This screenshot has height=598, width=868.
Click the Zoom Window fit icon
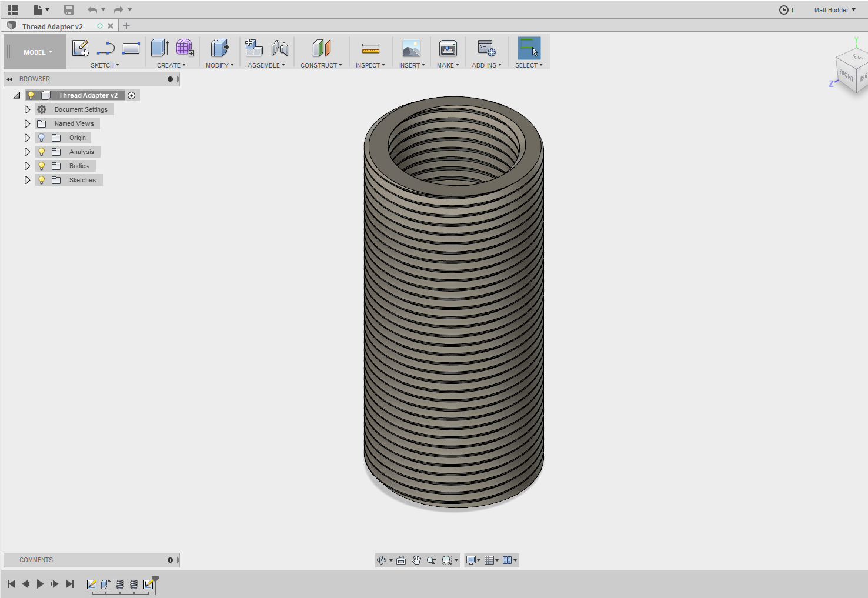pyautogui.click(x=447, y=560)
